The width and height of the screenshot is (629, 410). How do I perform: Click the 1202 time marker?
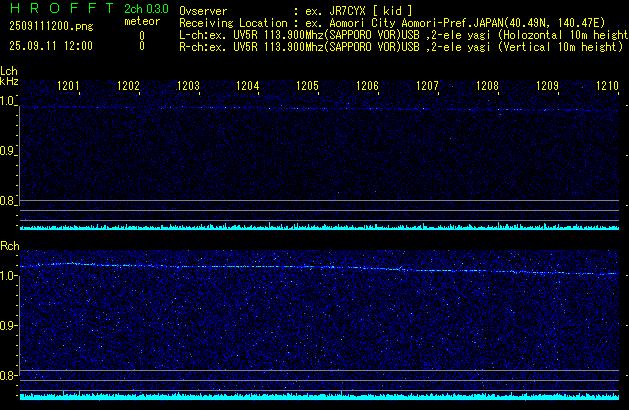128,86
